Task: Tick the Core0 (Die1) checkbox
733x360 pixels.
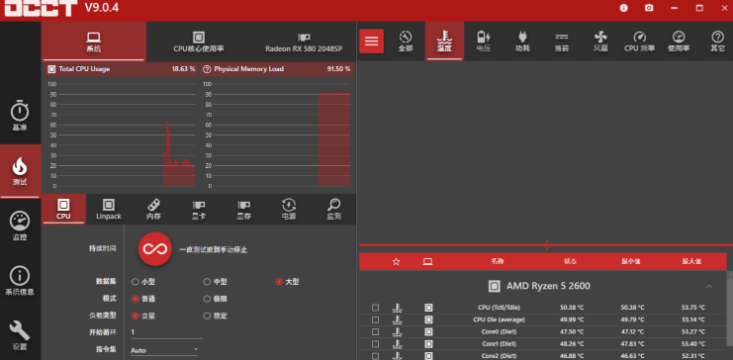Action: pyautogui.click(x=375, y=332)
